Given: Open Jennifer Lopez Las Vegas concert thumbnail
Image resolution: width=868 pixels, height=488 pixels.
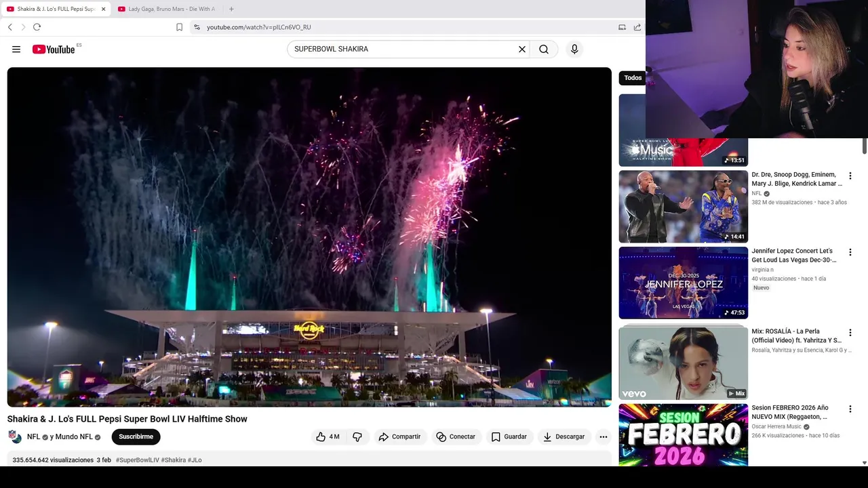Looking at the screenshot, I should pos(683,283).
